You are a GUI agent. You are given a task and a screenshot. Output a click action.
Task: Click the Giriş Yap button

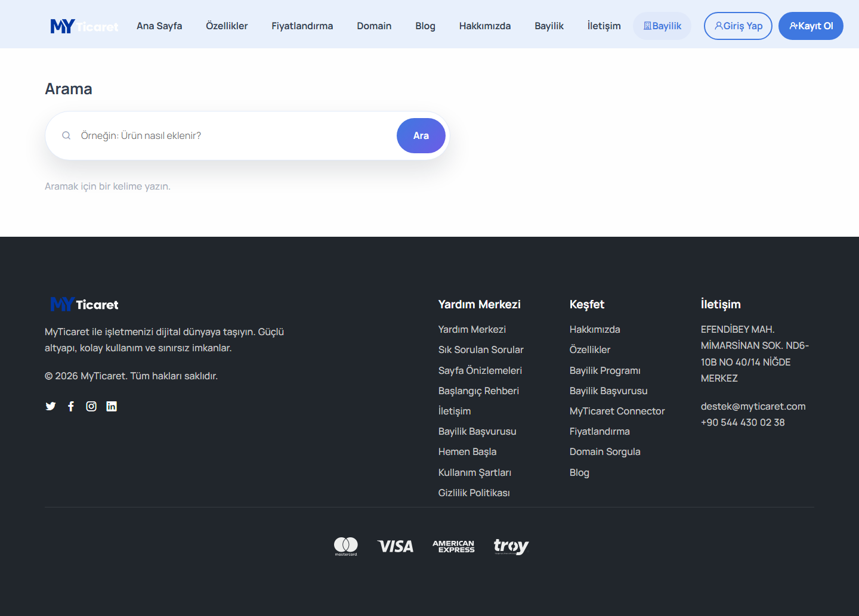tap(738, 26)
